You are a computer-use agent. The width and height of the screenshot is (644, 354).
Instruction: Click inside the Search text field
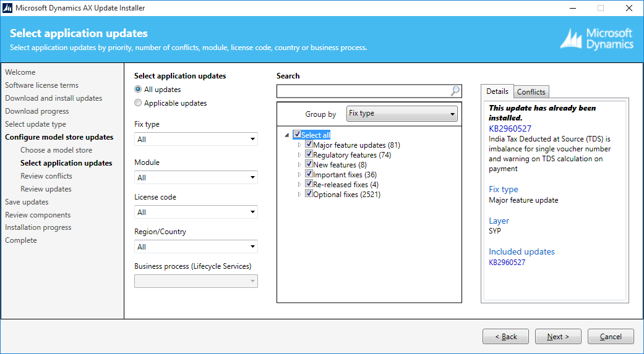pos(364,91)
